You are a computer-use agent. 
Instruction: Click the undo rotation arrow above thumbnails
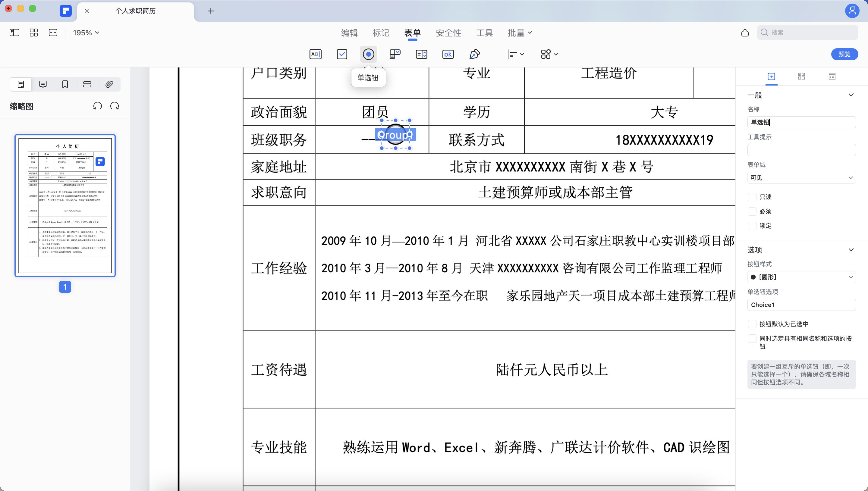pyautogui.click(x=97, y=105)
